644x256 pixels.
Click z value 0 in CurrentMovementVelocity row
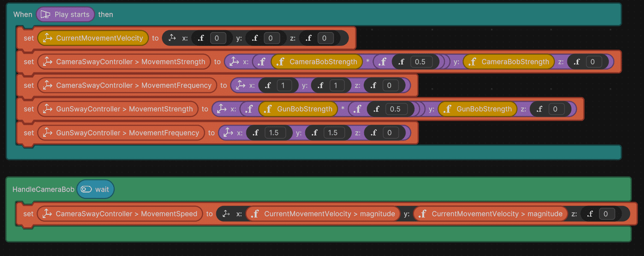325,38
